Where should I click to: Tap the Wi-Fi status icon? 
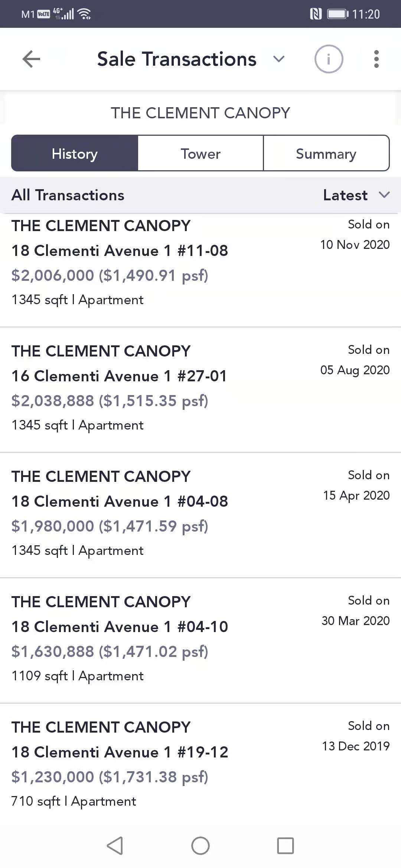[x=85, y=14]
